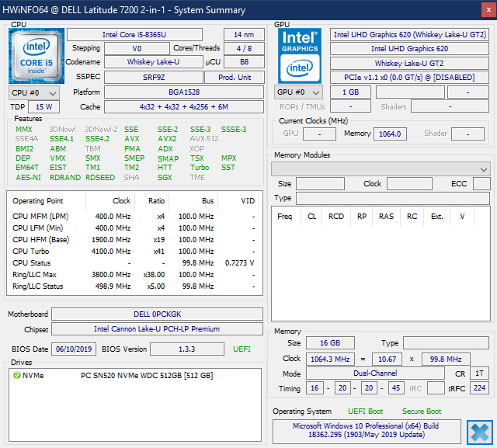The height and width of the screenshot is (448, 497).
Task: Open the CPU #0 selector dropdown
Action: [30, 92]
